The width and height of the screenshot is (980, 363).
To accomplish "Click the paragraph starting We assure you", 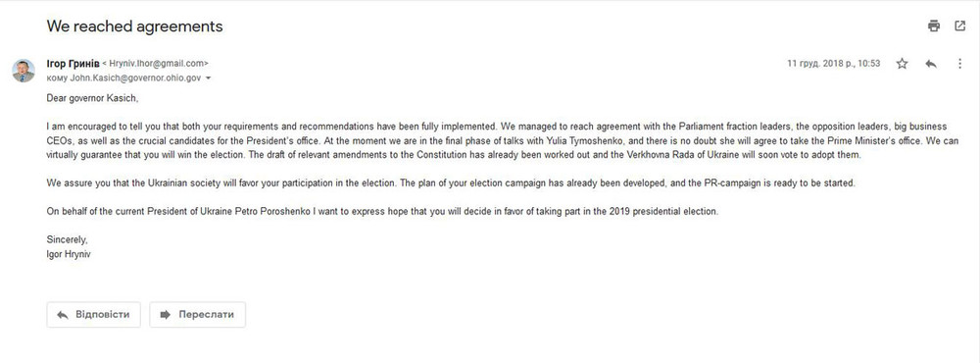I will click(450, 183).
